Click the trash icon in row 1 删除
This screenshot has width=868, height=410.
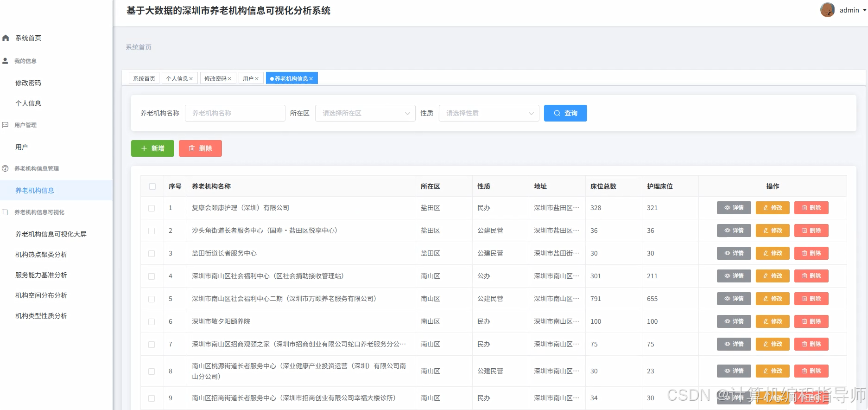click(x=805, y=208)
